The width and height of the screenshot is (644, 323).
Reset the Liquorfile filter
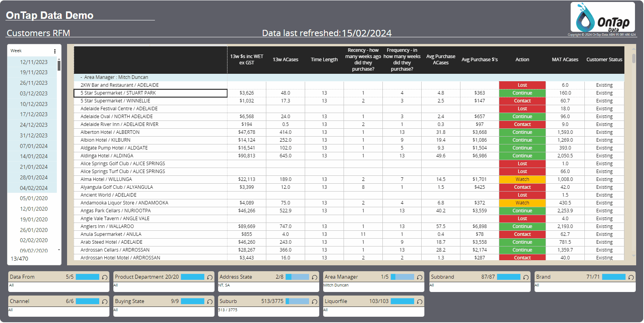(420, 302)
